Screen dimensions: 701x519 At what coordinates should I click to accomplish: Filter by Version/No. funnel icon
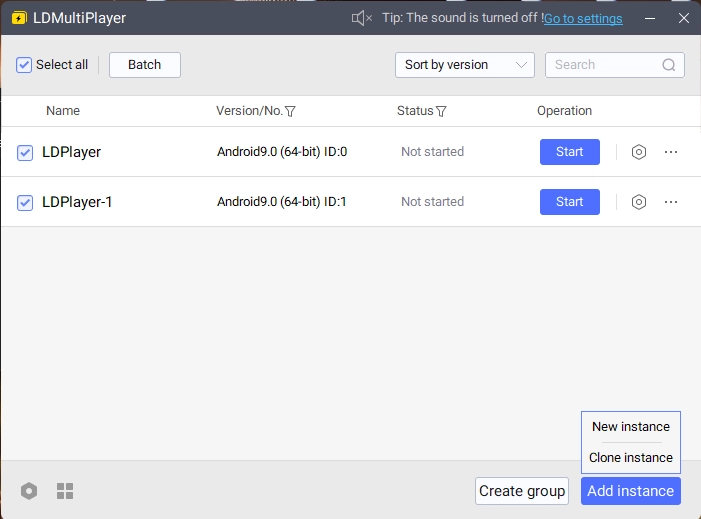click(290, 111)
